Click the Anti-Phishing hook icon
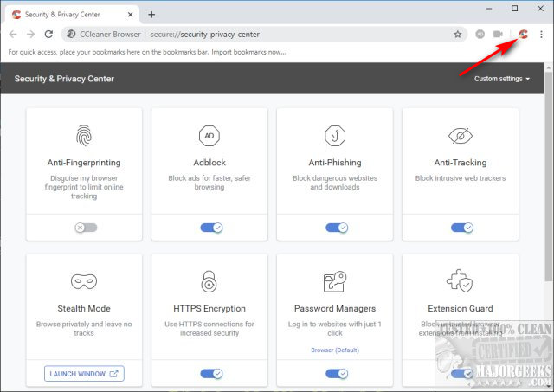554x392 pixels. point(335,136)
